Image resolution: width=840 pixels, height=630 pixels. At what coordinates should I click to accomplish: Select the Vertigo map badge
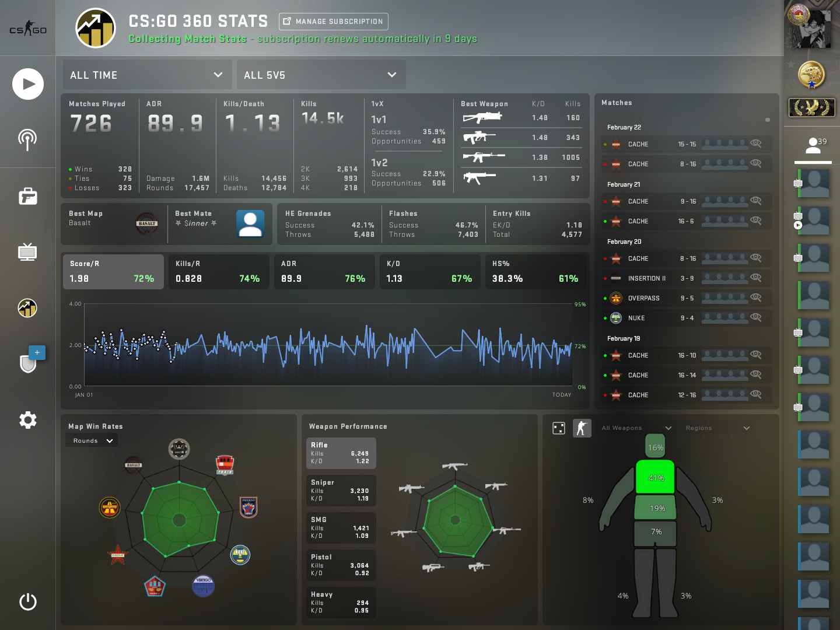point(203,585)
